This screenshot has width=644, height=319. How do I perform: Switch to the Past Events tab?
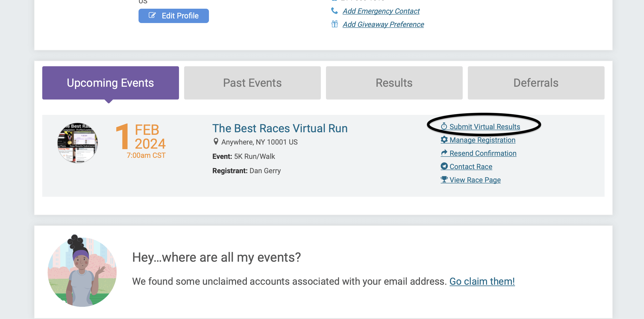pyautogui.click(x=252, y=82)
